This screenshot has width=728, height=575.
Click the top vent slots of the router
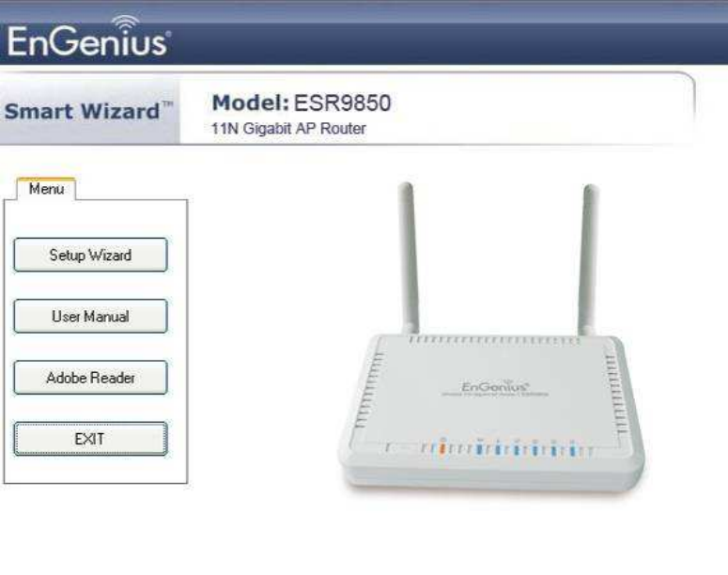pyautogui.click(x=494, y=340)
